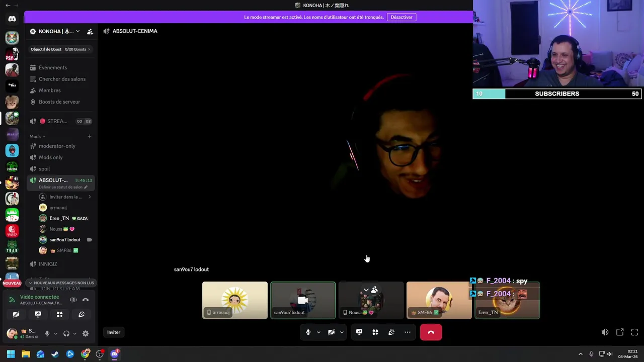
Task: Open the invite people icon beside KONOHA
Action: click(x=90, y=31)
